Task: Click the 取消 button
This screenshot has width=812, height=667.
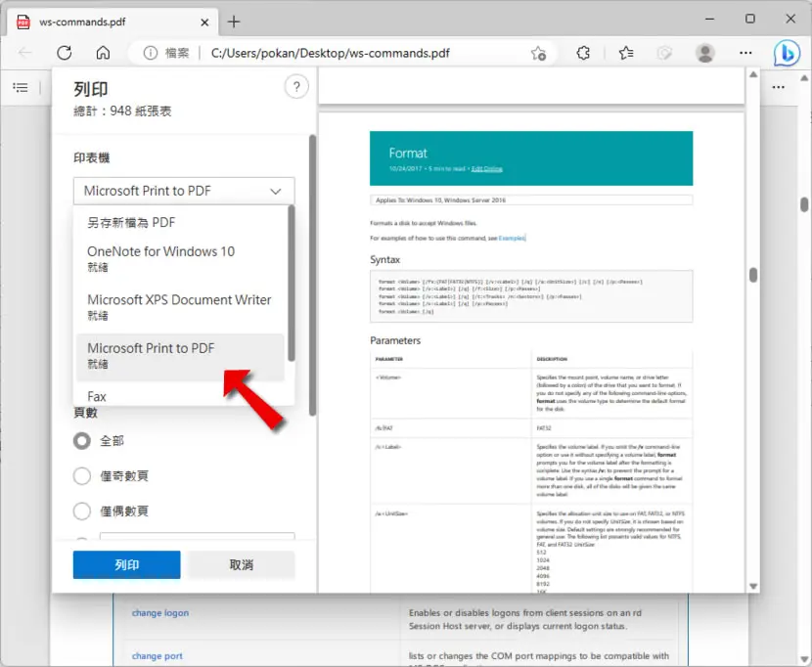Action: coord(242,564)
